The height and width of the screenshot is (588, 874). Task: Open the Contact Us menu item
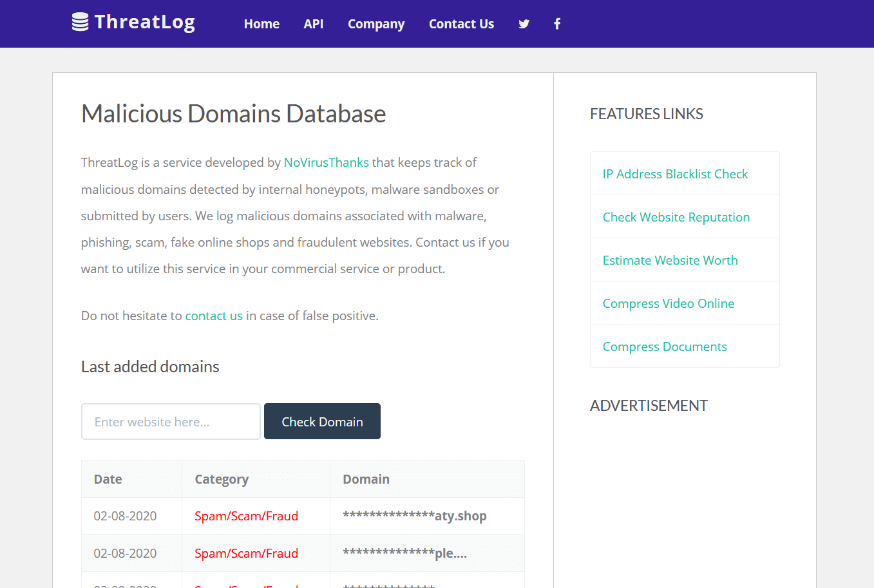click(461, 24)
